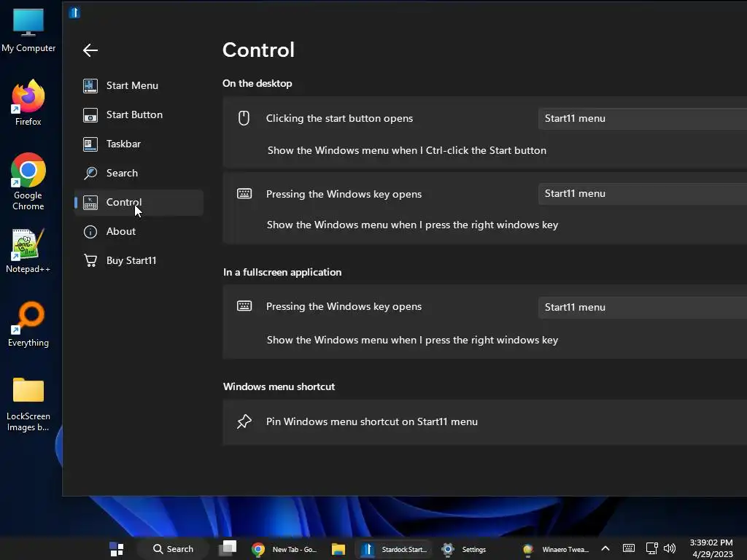Click the About info circle icon
Image resolution: width=747 pixels, height=560 pixels.
90,232
